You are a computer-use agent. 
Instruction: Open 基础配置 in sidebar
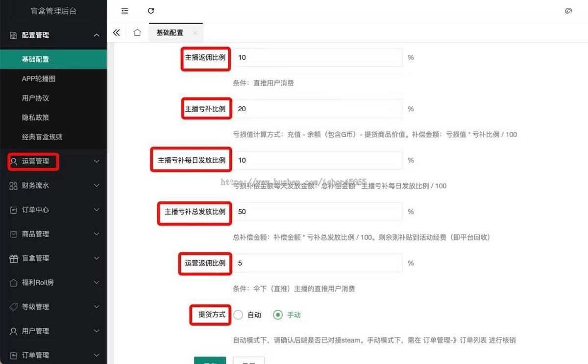[x=53, y=59]
